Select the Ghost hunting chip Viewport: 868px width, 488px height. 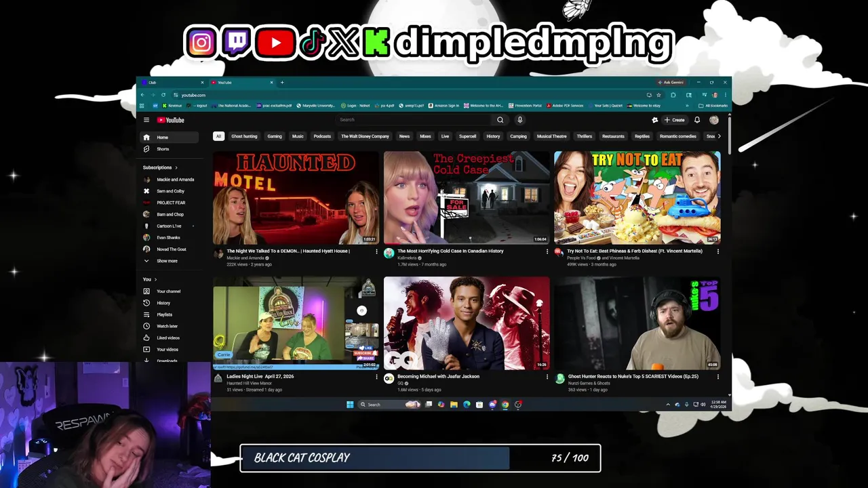(x=244, y=136)
